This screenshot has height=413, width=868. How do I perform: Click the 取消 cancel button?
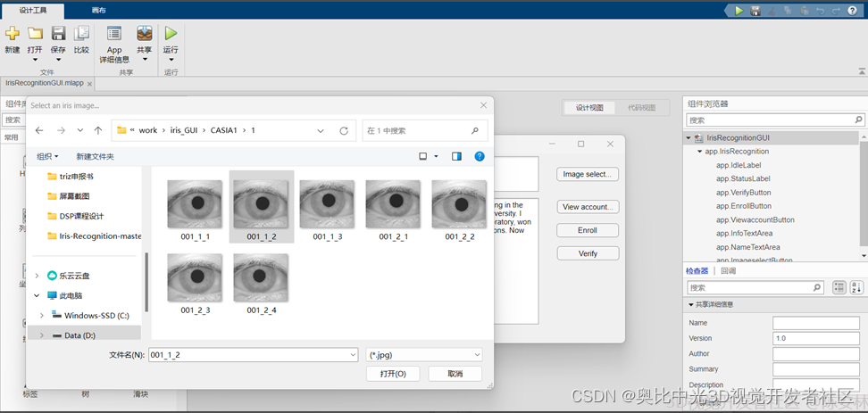(x=455, y=374)
